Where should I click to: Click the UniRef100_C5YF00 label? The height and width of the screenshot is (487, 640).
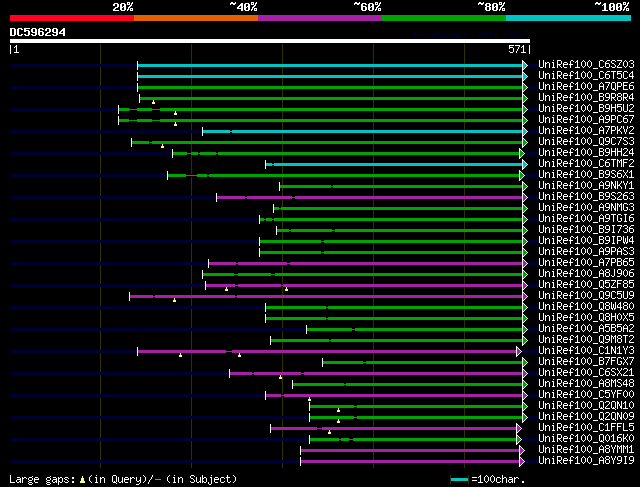[x=586, y=395]
